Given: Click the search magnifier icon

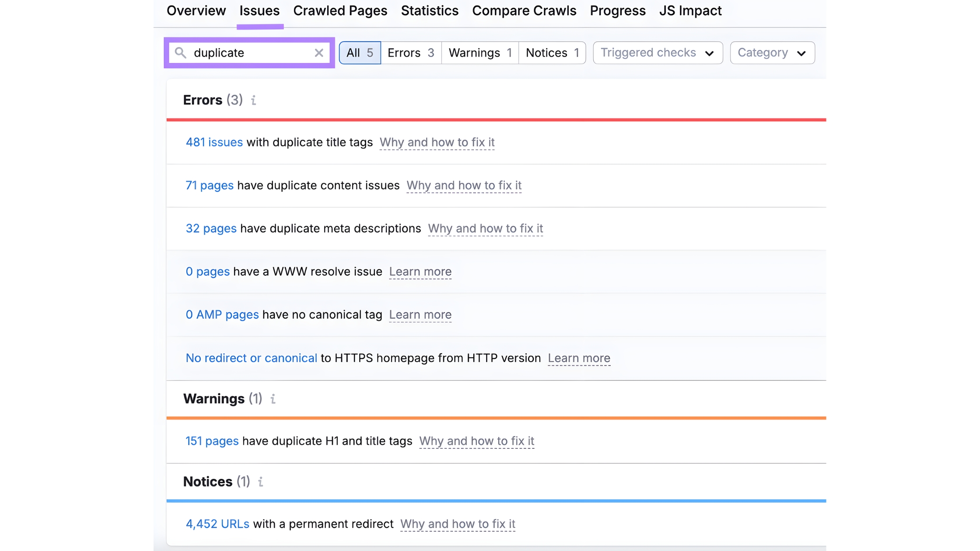Looking at the screenshot, I should tap(181, 53).
